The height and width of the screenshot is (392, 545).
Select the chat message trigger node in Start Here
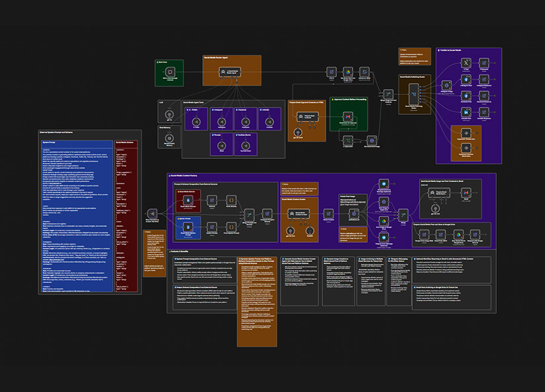click(170, 72)
